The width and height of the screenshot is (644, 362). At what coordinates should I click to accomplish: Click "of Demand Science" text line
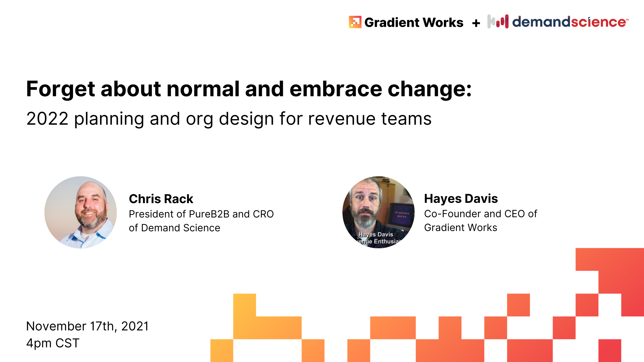click(175, 228)
